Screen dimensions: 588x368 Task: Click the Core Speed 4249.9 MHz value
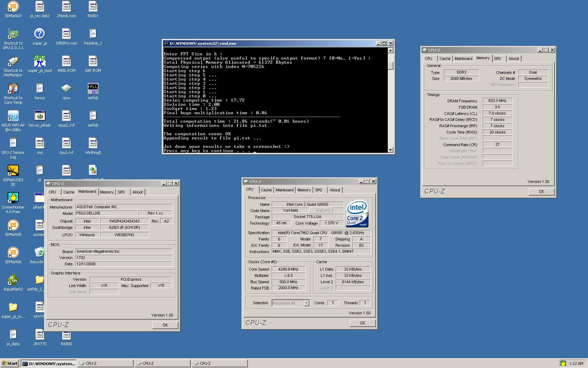coord(288,269)
